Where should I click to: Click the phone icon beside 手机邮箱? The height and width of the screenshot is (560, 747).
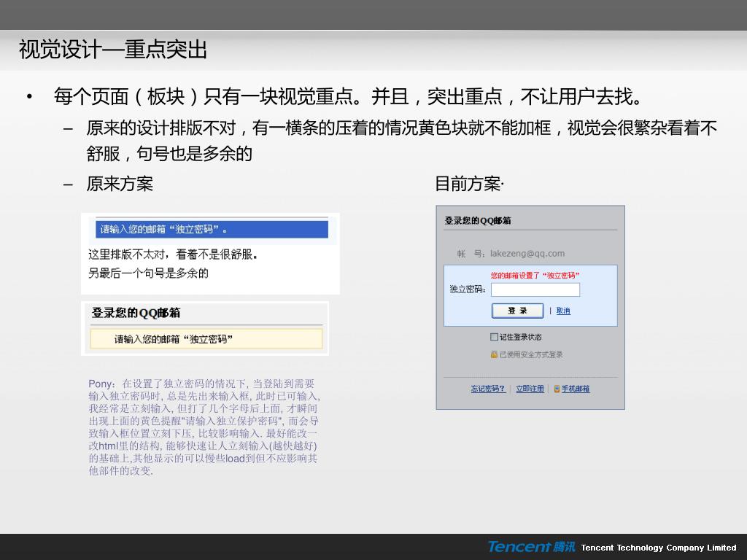click(557, 389)
